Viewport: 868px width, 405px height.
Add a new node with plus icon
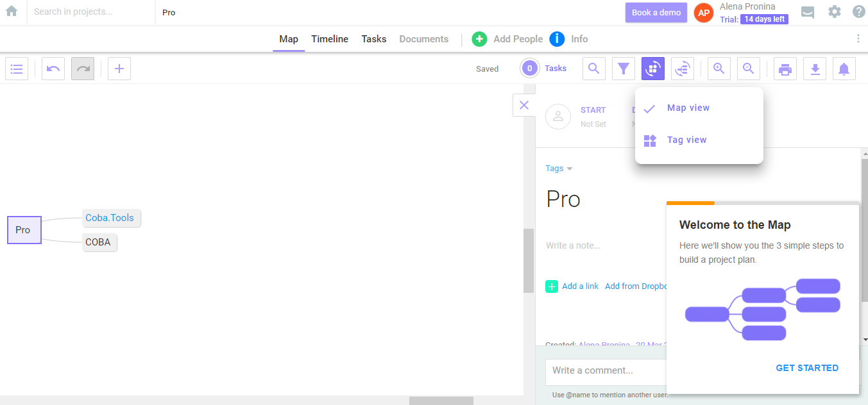119,69
